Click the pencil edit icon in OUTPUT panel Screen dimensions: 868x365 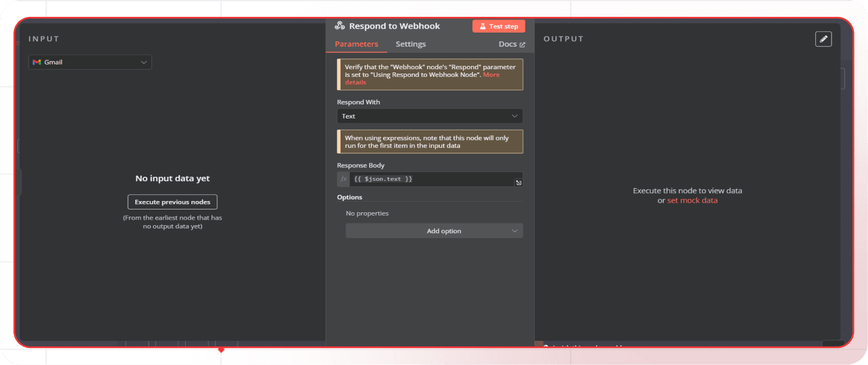(823, 39)
